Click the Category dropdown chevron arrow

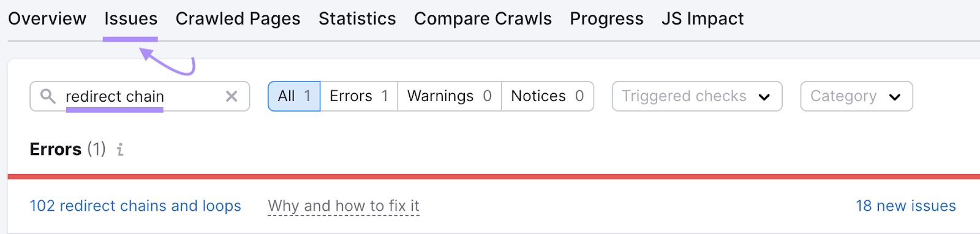[x=895, y=97]
